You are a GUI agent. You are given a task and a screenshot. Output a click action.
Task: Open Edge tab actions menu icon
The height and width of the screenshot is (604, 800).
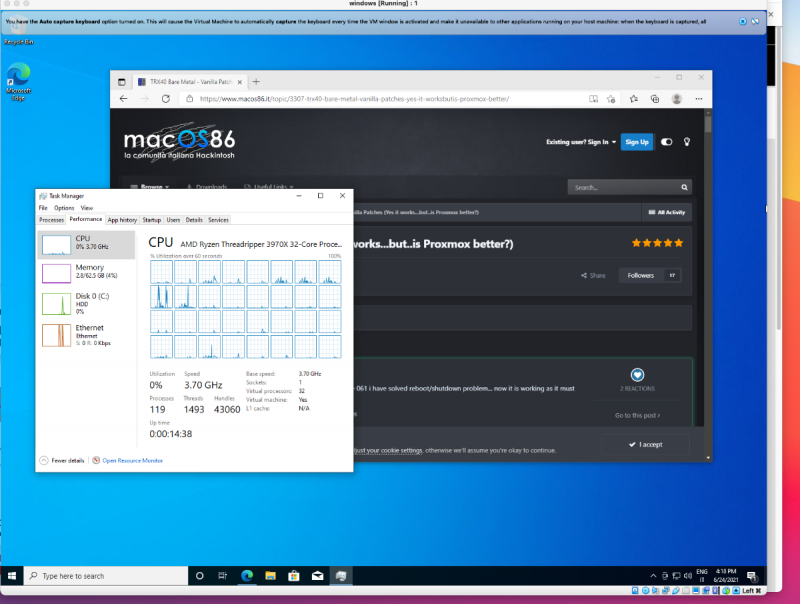[x=121, y=82]
